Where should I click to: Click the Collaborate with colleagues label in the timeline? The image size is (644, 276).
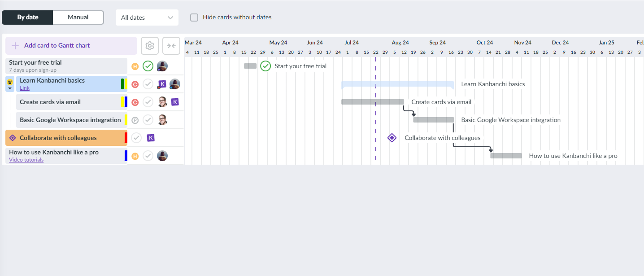443,138
